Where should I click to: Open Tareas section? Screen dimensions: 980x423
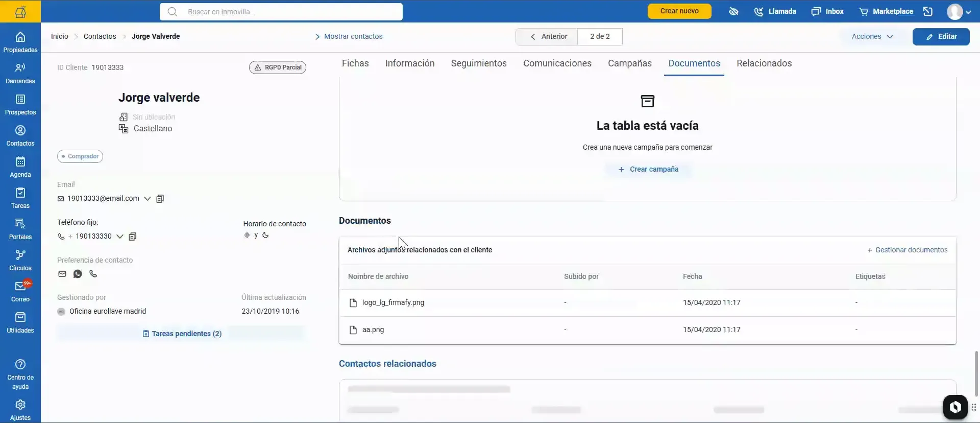[20, 198]
